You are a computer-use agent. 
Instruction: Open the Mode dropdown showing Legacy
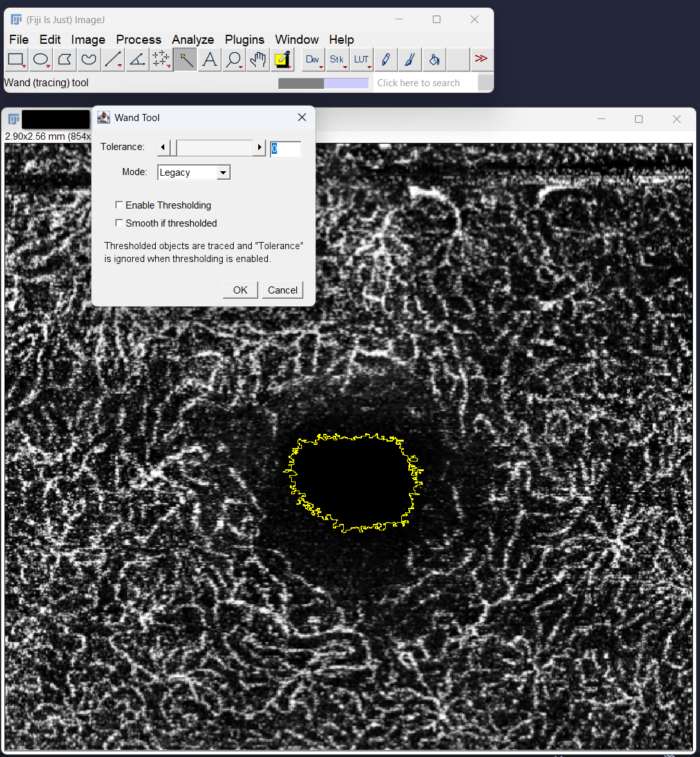click(x=194, y=173)
